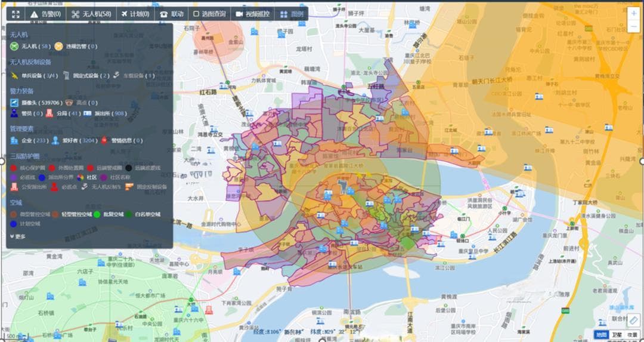Click the 管理要素 section heading
This screenshot has width=644, height=342.
[x=22, y=129]
